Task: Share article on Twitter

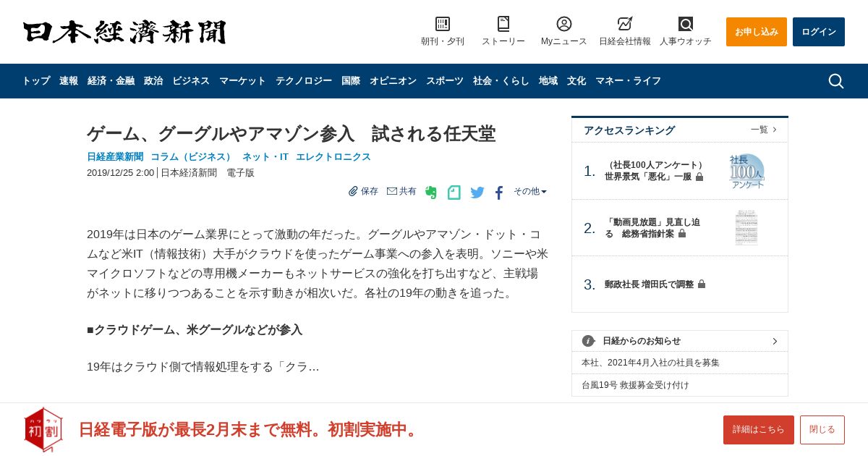Action: pos(477,193)
